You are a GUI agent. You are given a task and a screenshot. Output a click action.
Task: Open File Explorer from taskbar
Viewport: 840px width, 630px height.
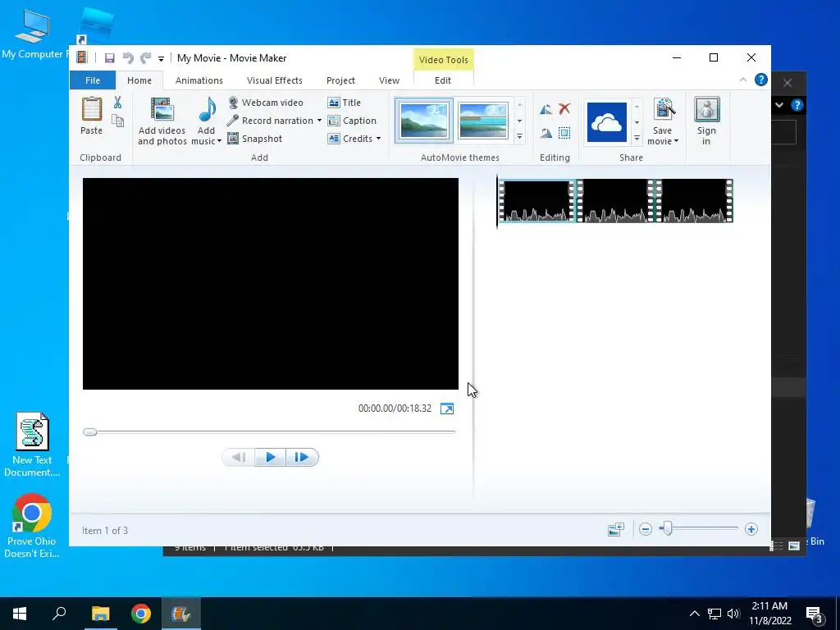click(100, 614)
